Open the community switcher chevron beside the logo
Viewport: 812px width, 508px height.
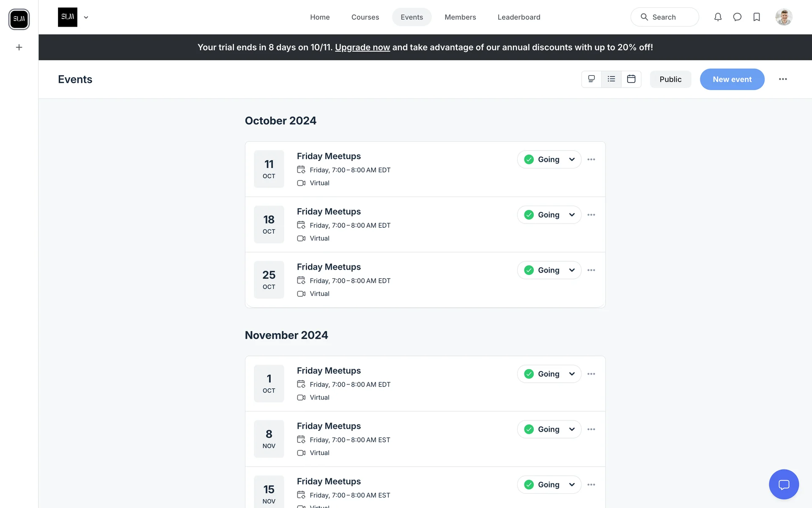[x=86, y=17]
